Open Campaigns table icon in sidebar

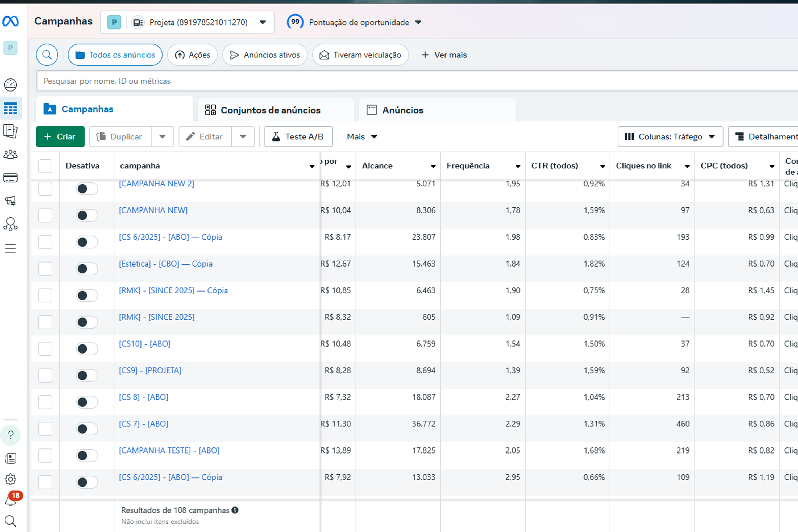11,109
